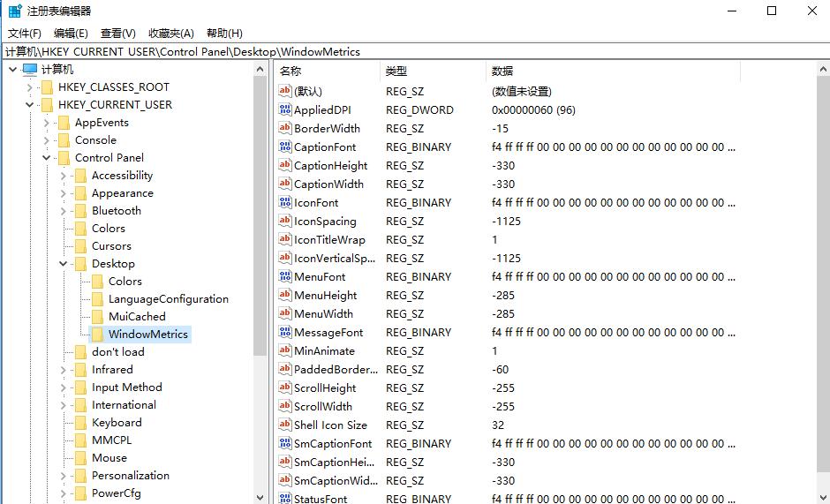Click the BorderWidth string value icon

click(x=285, y=128)
